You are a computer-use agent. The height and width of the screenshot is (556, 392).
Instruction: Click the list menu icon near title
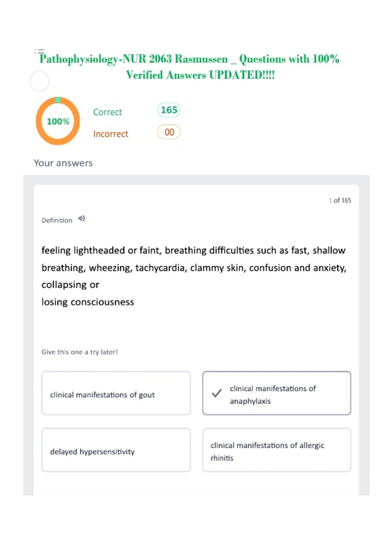[40, 51]
